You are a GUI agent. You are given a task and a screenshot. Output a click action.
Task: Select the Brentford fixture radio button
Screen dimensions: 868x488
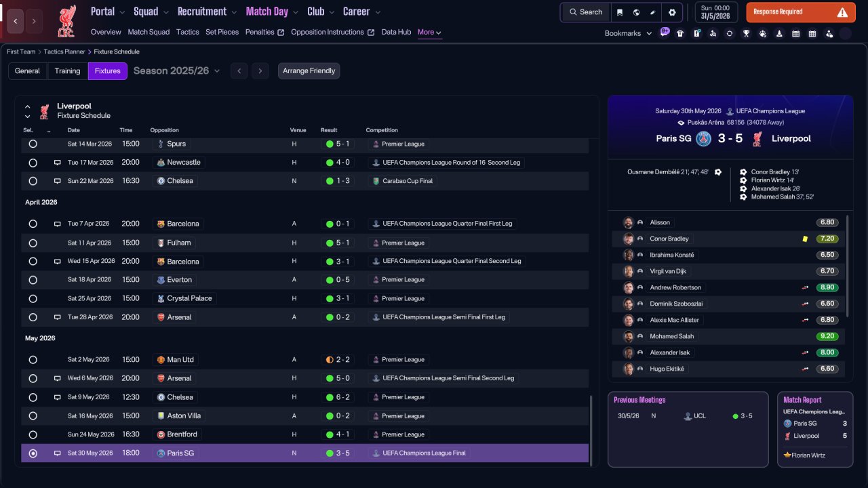33,434
